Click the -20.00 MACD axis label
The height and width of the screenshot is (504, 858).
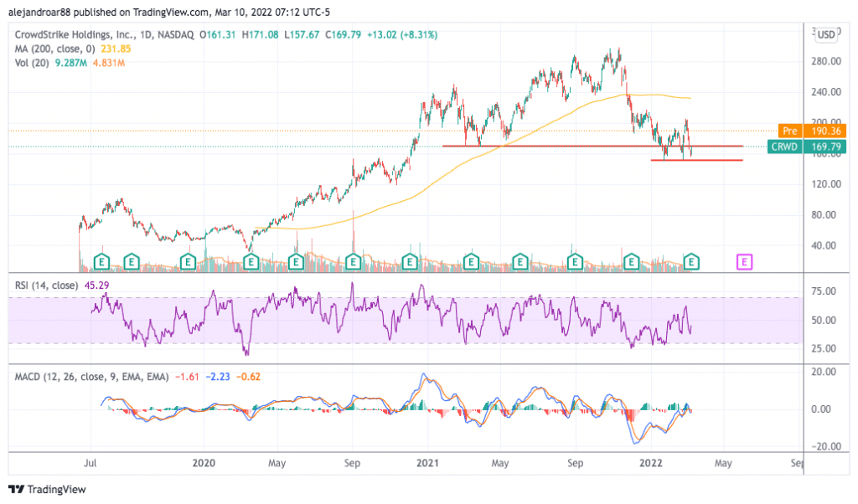[x=826, y=446]
